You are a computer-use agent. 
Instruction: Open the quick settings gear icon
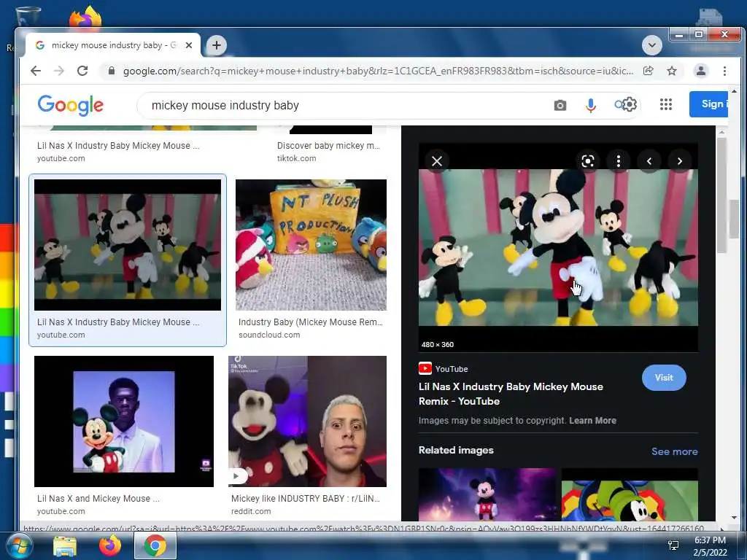[x=630, y=104]
